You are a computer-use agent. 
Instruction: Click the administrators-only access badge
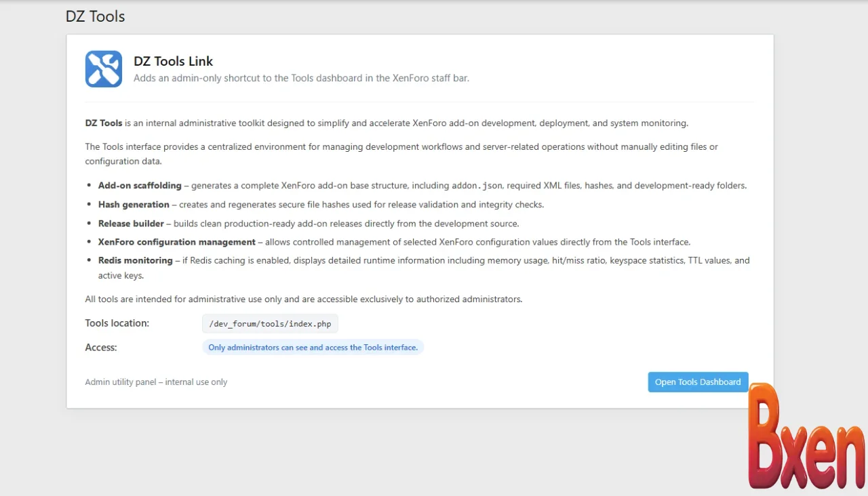[x=313, y=347]
